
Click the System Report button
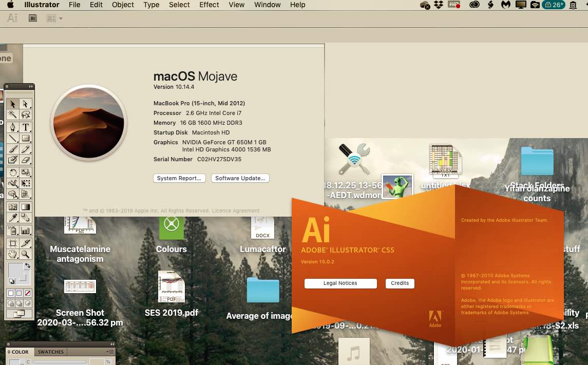[x=179, y=178]
